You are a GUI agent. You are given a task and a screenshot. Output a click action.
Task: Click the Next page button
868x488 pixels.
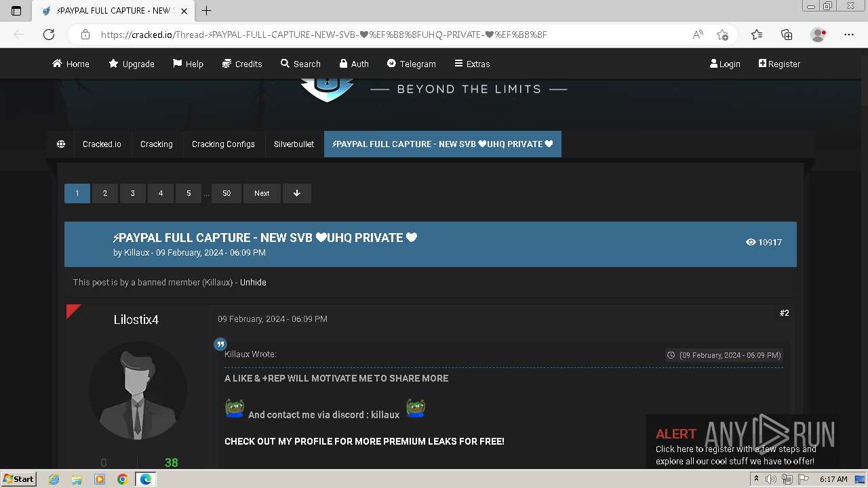[x=262, y=193]
